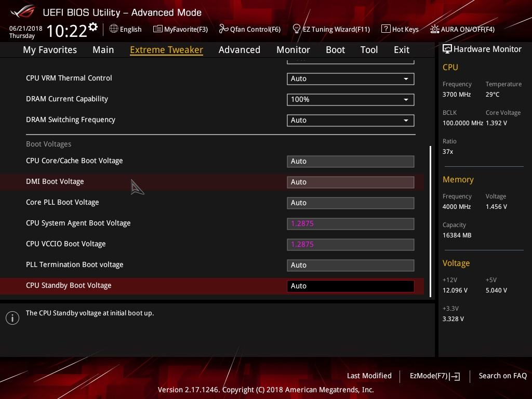The width and height of the screenshot is (532, 399).
Task: Go to the Exit tab
Action: coord(402,50)
